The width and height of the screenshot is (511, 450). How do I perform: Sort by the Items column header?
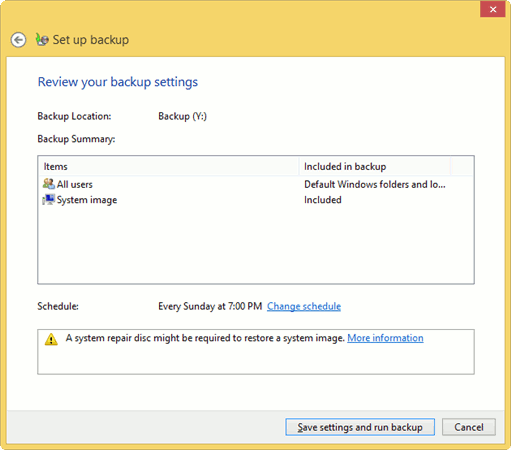click(169, 166)
